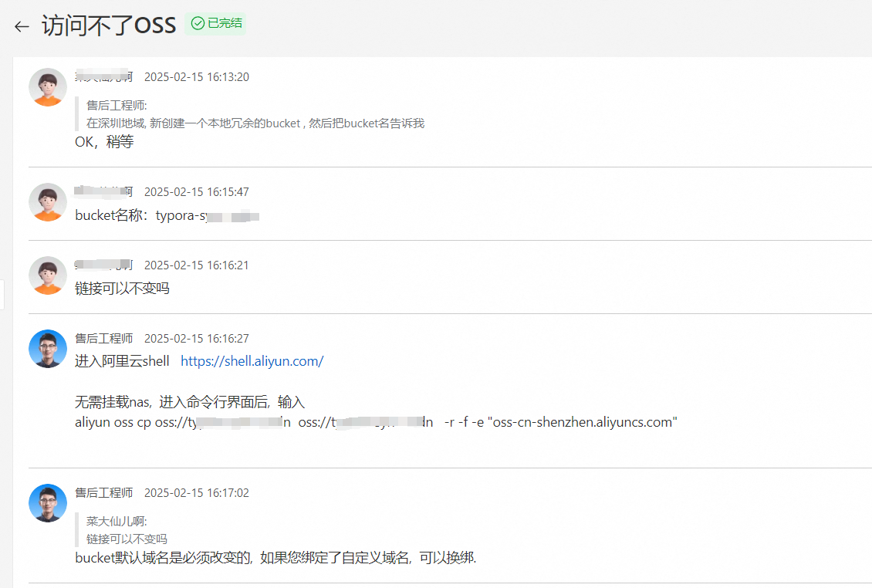Click the message 链接可以不变吗 at 16:16:21

123,288
